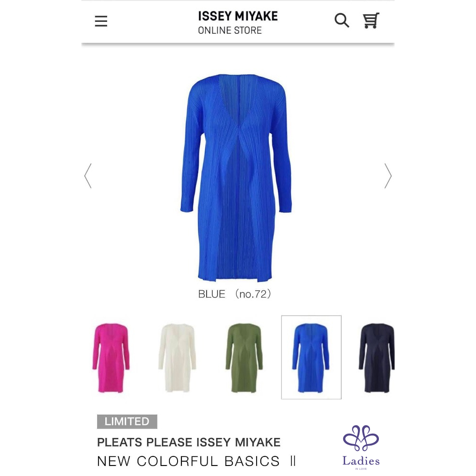Click the BLUE (no.72) color label
Viewport: 476px width, 476px height.
[234, 294]
